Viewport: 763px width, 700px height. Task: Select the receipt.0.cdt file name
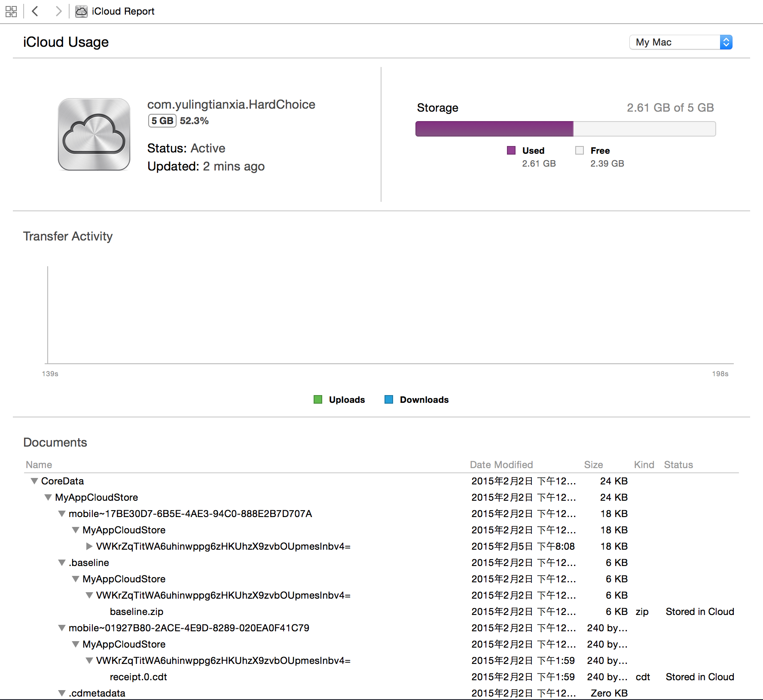(138, 677)
